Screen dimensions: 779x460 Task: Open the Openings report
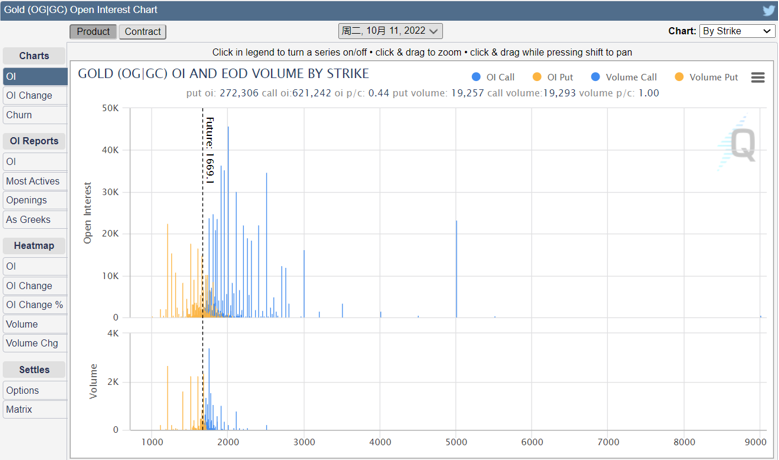(35, 200)
